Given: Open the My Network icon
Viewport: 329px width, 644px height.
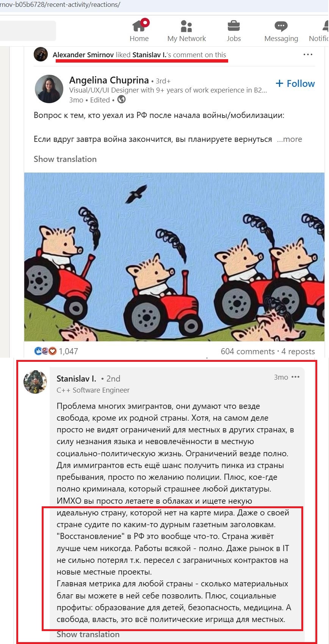Looking at the screenshot, I should 186,26.
